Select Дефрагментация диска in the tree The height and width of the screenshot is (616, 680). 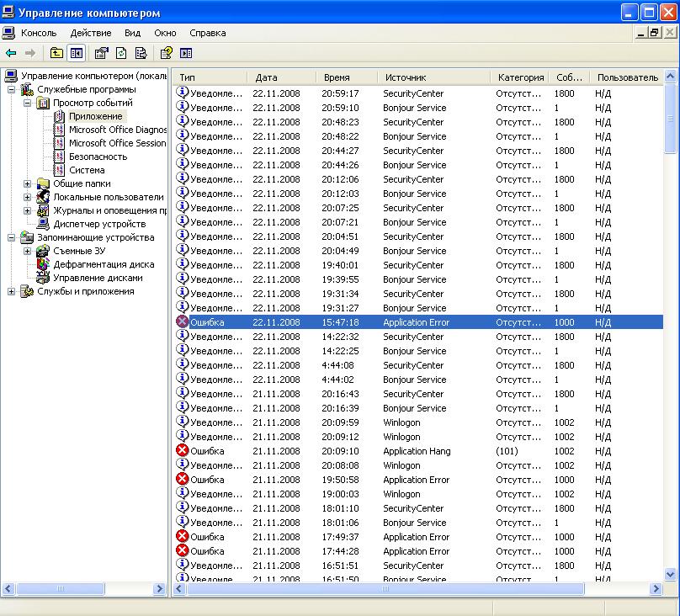point(104,264)
